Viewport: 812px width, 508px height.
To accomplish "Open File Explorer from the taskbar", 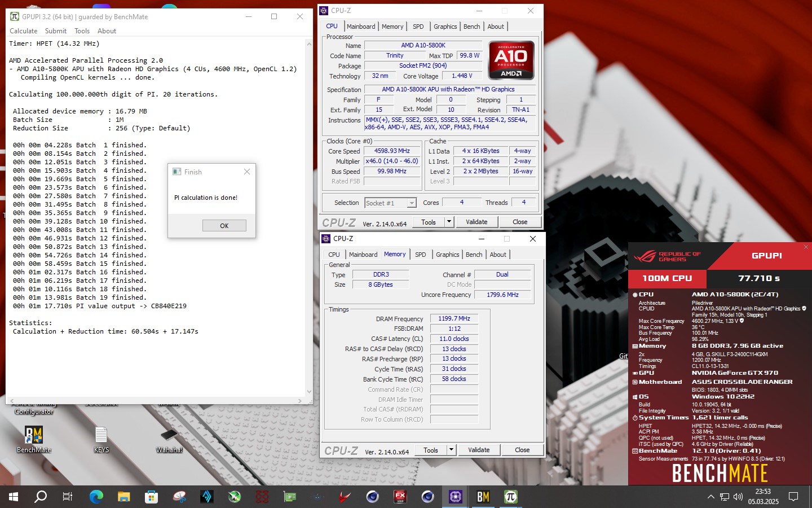I will pos(124,497).
